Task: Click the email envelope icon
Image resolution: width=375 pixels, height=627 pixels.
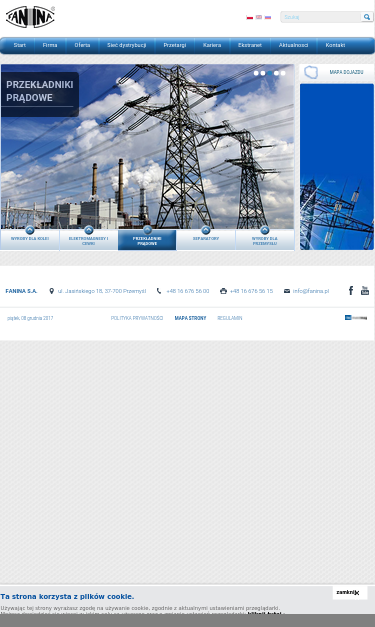Action: pos(287,291)
